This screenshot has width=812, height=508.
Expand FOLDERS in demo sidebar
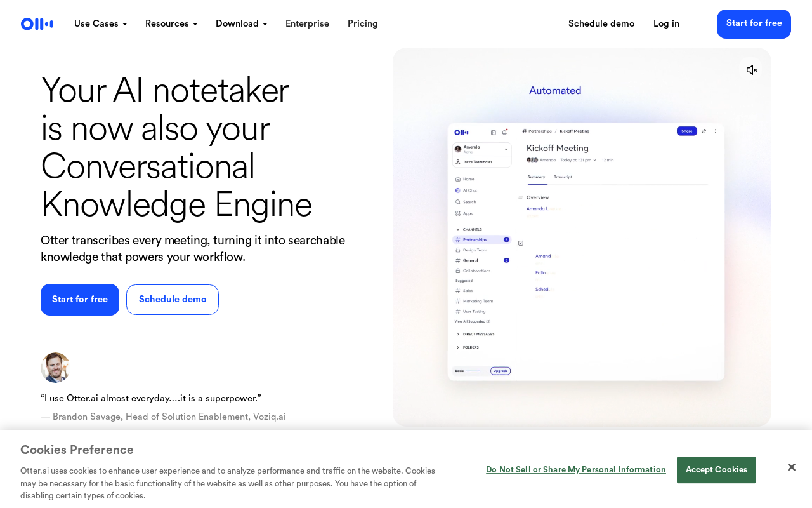458,347
